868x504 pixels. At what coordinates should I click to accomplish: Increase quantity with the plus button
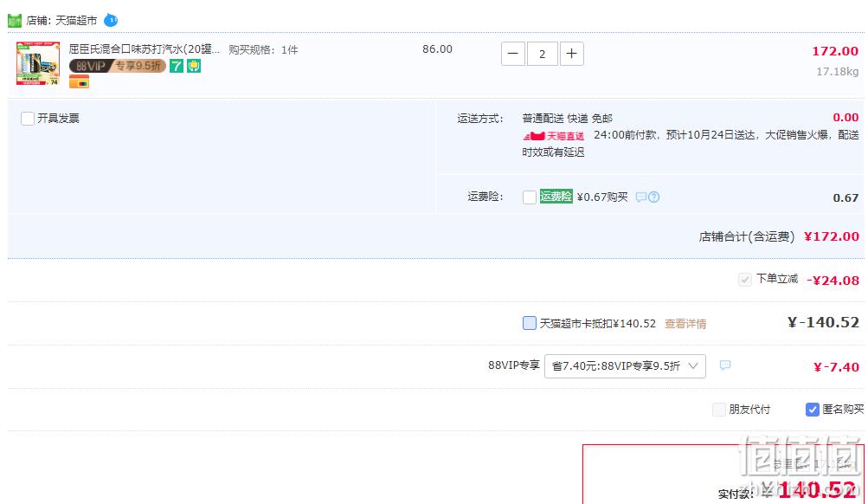point(572,54)
